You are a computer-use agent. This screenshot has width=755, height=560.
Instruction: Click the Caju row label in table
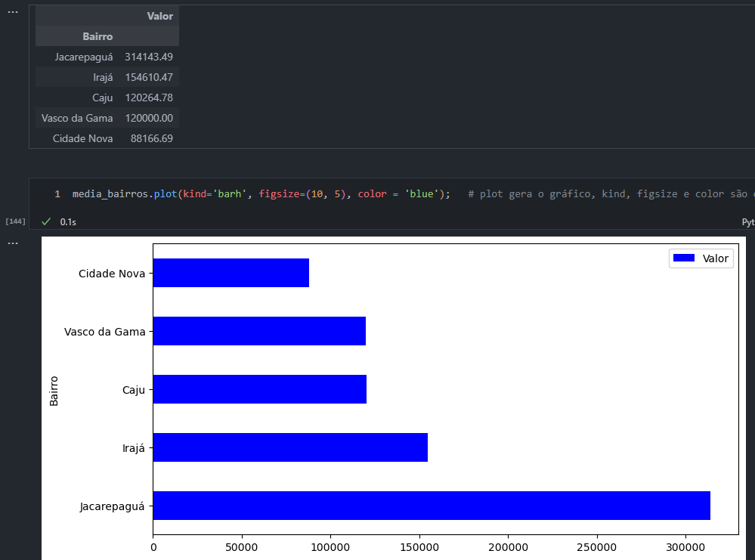pyautogui.click(x=103, y=97)
